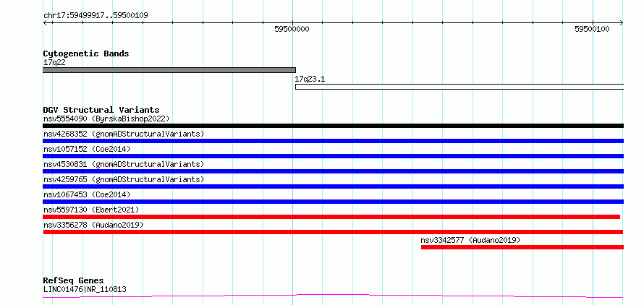The image size is (644, 305).
Task: Click the 59500100 ruler coordinate
Action: tap(592, 29)
